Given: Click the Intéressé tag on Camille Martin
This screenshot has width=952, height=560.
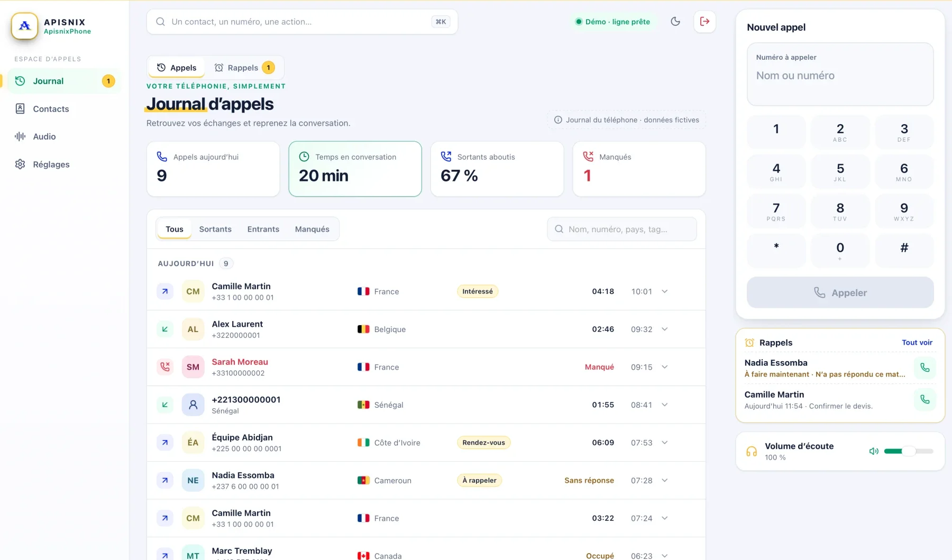Looking at the screenshot, I should pos(478,291).
